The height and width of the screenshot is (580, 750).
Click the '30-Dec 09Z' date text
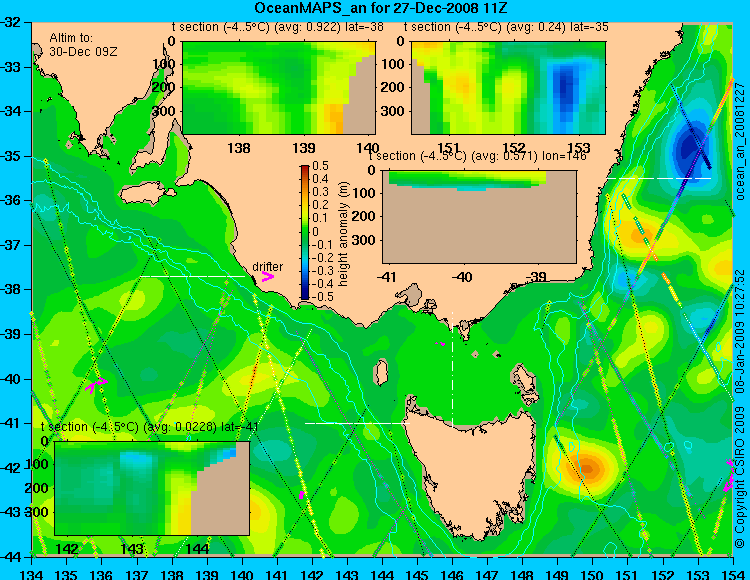pyautogui.click(x=83, y=52)
